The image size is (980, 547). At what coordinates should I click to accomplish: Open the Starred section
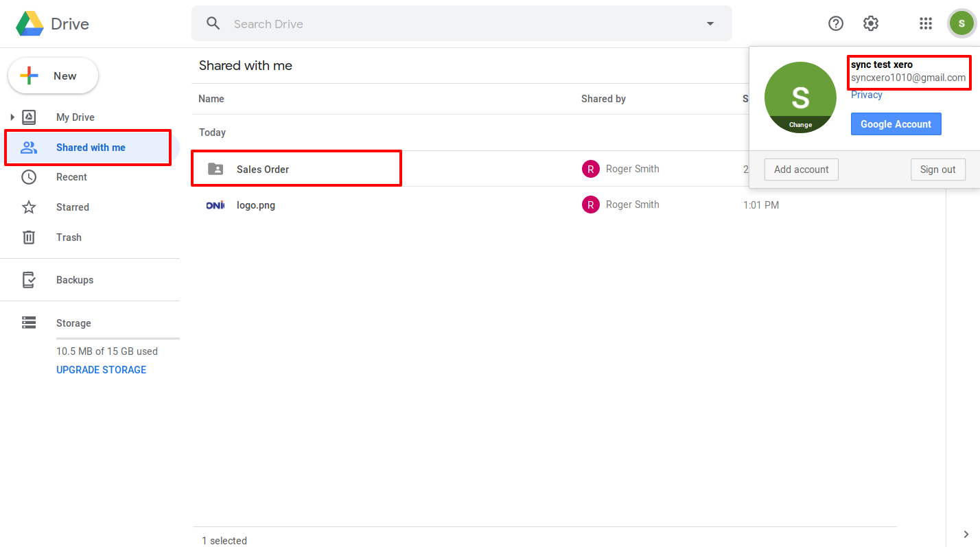[x=72, y=207]
